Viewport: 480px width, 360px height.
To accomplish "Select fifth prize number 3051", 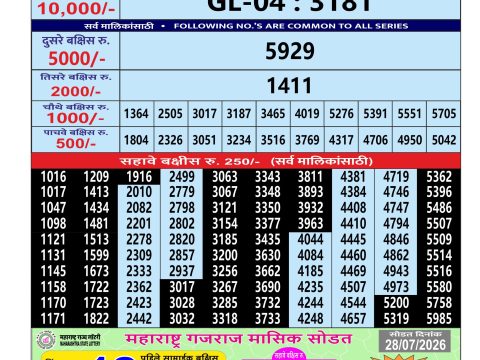I will (x=204, y=140).
